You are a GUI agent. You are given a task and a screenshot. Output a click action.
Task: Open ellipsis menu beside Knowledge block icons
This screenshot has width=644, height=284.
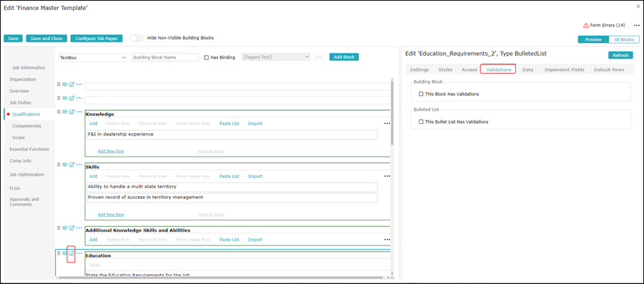(x=79, y=112)
